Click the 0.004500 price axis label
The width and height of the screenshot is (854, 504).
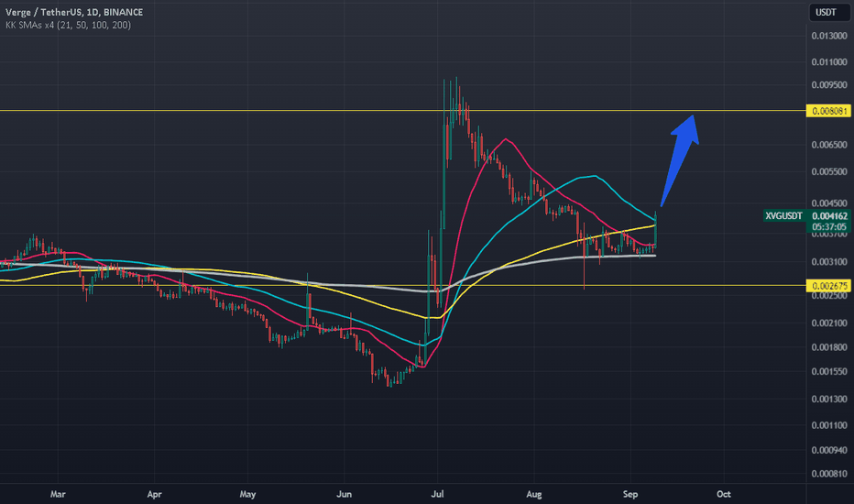[829, 203]
